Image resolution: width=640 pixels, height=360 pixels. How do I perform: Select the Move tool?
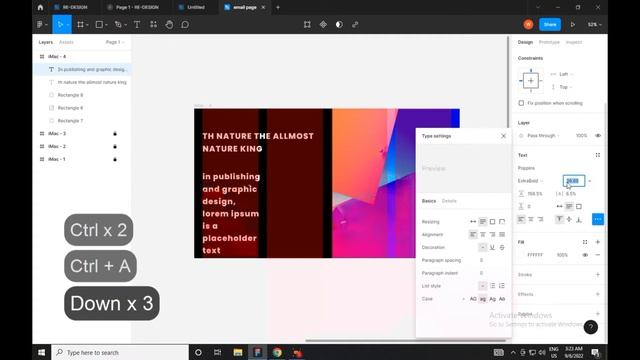(60, 24)
